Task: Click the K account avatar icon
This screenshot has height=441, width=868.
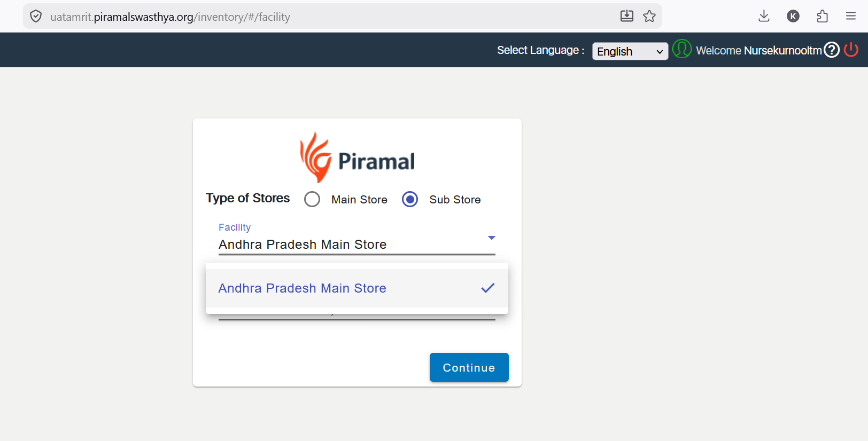Action: click(793, 16)
